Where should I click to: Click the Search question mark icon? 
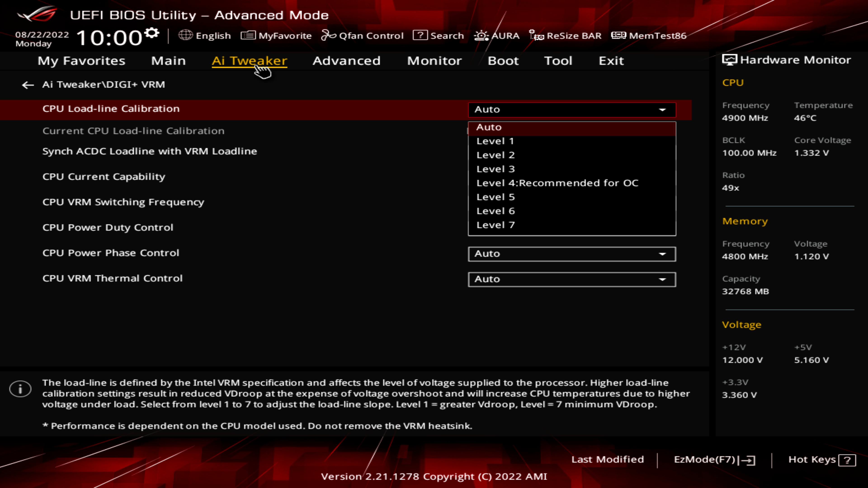[x=420, y=35]
